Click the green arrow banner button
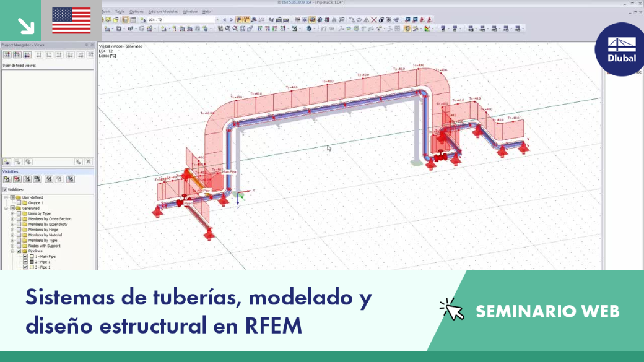This screenshot has width=644, height=362. pos(20,20)
